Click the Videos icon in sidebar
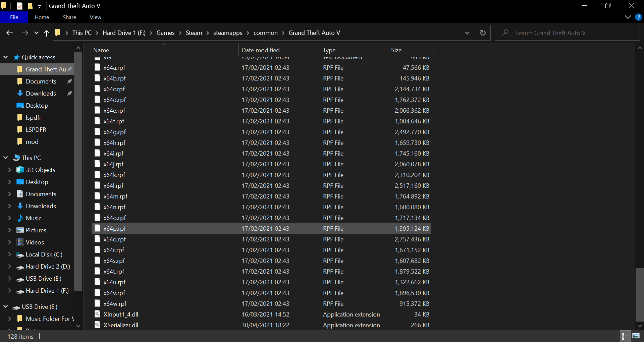Screen dimensions: 644x342 20,242
